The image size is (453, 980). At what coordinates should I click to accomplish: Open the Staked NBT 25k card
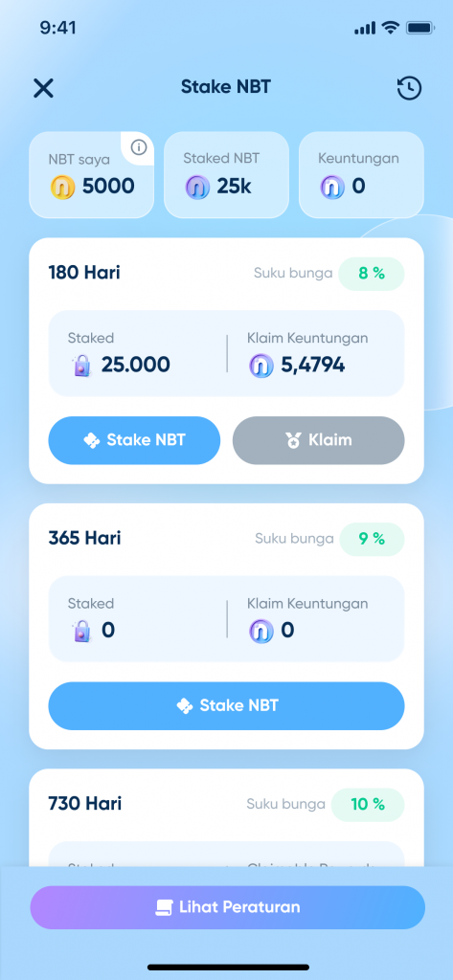226,175
